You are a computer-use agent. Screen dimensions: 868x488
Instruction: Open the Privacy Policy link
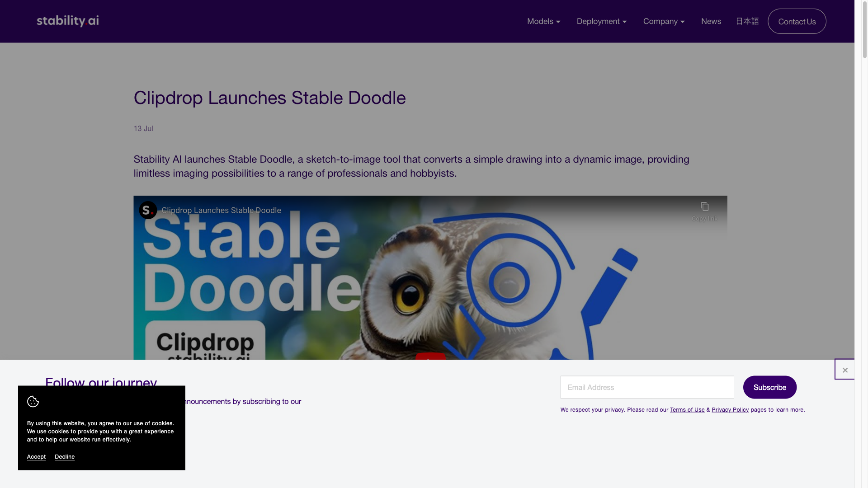point(730,410)
